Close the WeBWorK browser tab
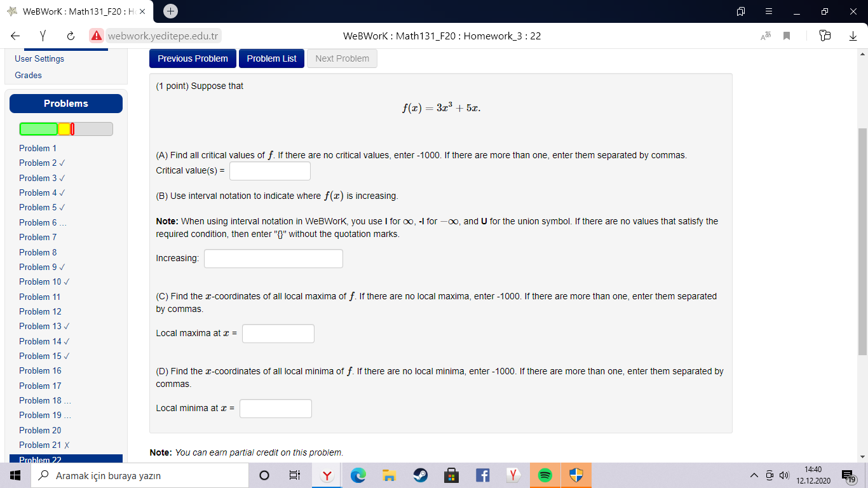This screenshot has height=488, width=868. click(x=142, y=11)
